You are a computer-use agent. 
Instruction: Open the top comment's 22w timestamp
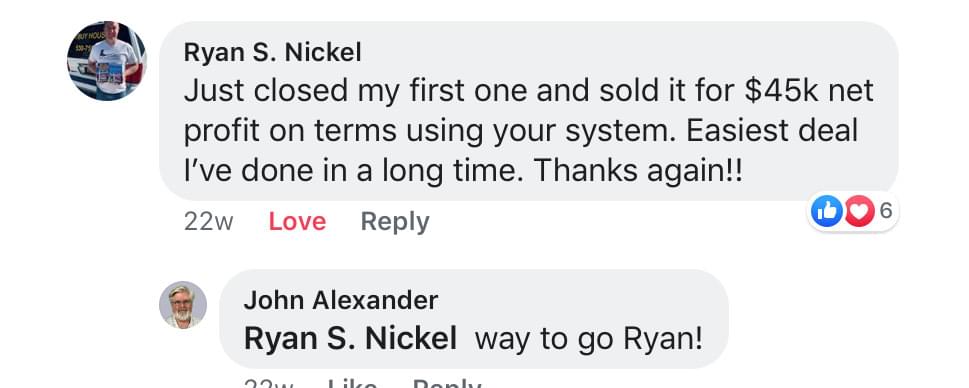208,222
